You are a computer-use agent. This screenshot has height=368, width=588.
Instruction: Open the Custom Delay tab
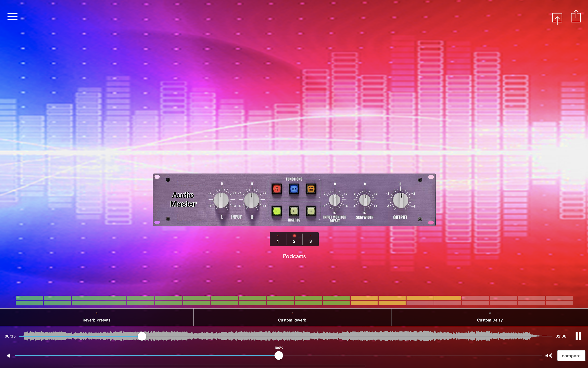pos(490,317)
